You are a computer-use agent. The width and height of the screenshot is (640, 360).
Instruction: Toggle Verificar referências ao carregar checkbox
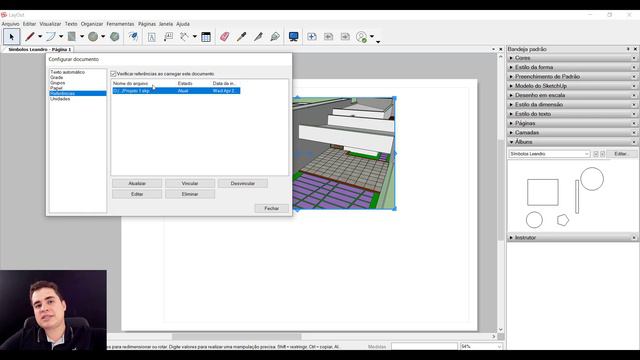point(113,74)
